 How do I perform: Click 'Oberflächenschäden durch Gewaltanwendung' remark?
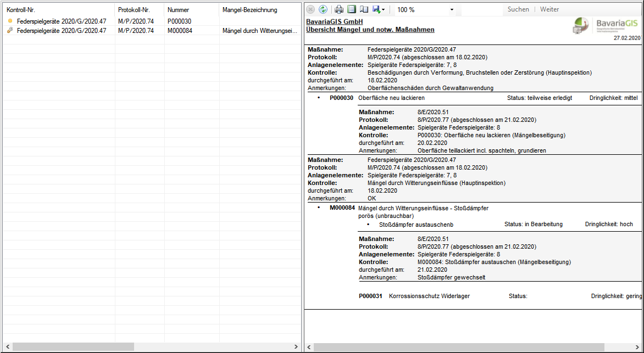(x=430, y=88)
